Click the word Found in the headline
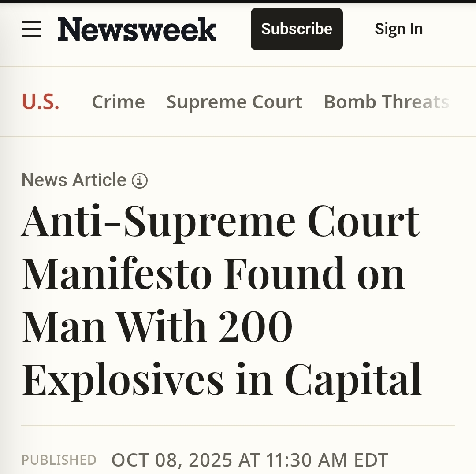Viewport: 476px width, 474px height. (283, 274)
